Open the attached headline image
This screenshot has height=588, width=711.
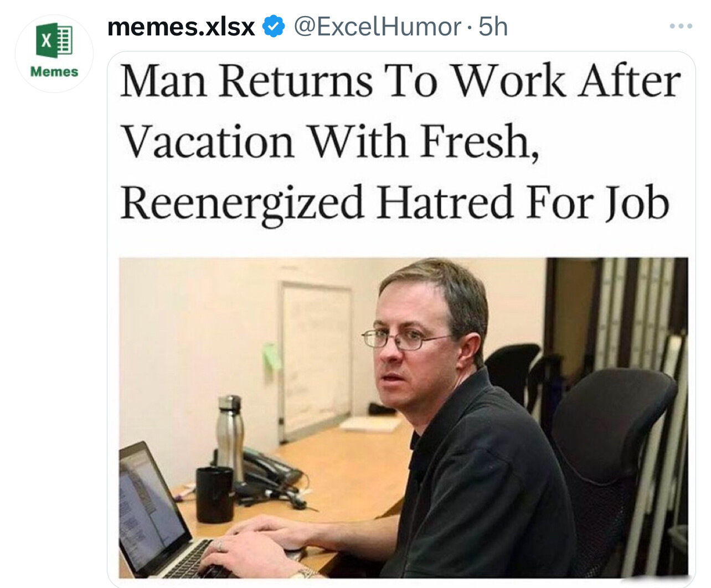401,319
